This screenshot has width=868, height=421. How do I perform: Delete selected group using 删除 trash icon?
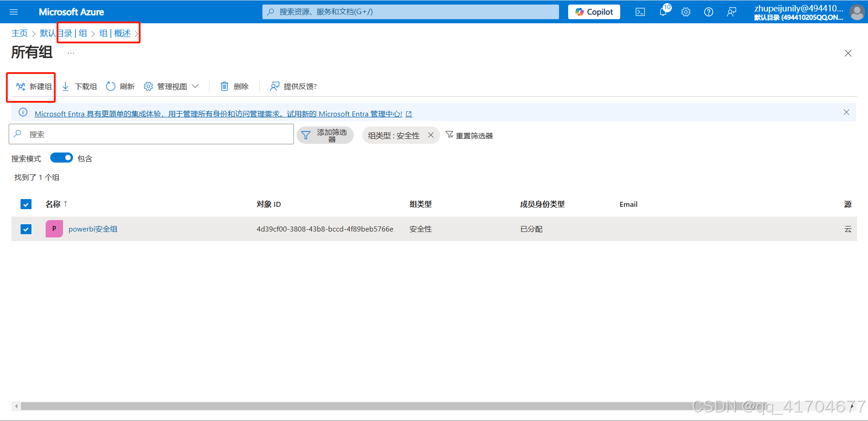(x=234, y=86)
